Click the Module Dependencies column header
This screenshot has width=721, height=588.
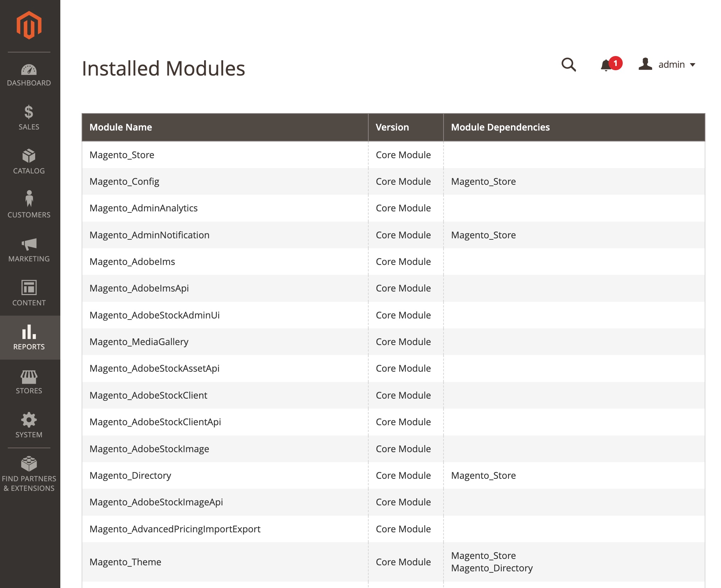click(500, 127)
